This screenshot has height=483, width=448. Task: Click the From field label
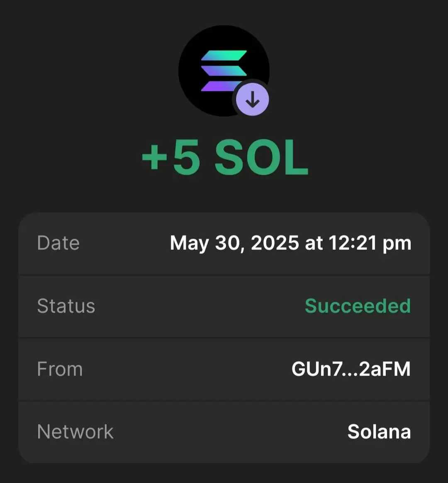tap(60, 369)
